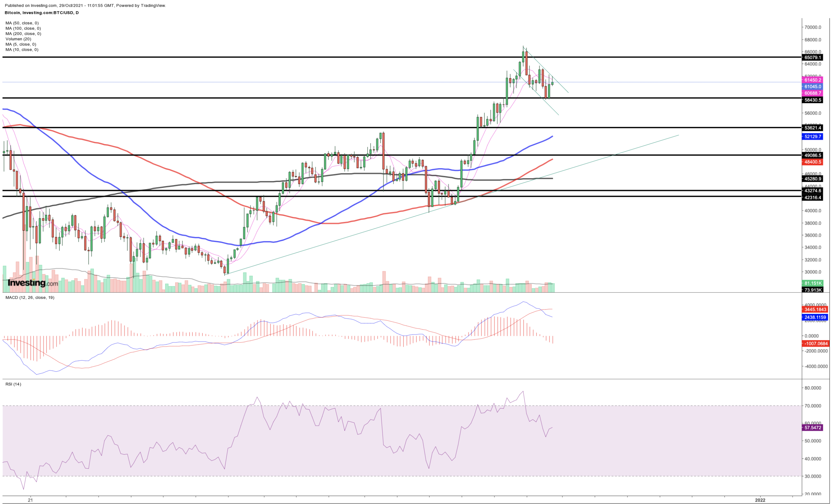Click the pink 60688.7 price tag
Image resolution: width=832 pixels, height=504 pixels.
(x=812, y=93)
